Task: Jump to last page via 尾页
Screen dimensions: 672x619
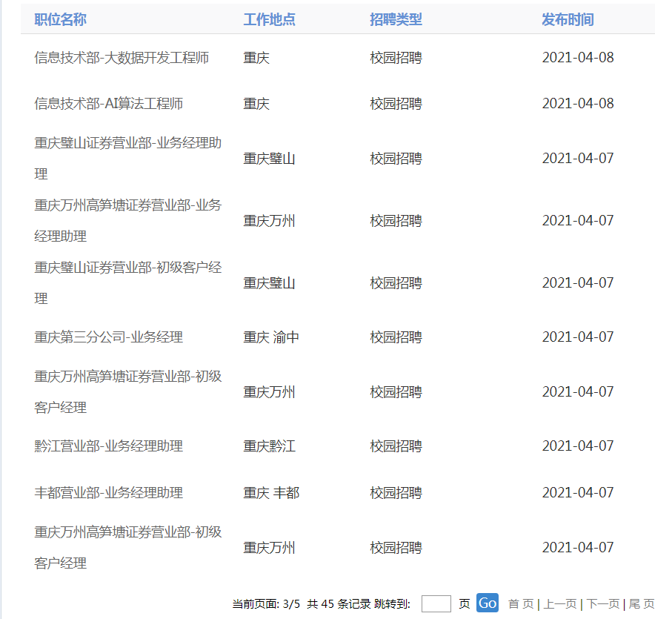Action: (x=642, y=604)
